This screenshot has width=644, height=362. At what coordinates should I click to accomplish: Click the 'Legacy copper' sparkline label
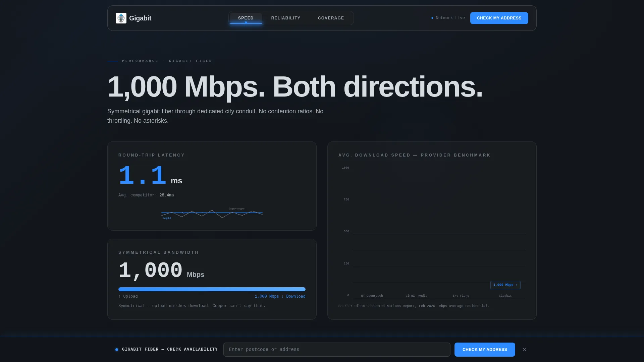point(237,208)
